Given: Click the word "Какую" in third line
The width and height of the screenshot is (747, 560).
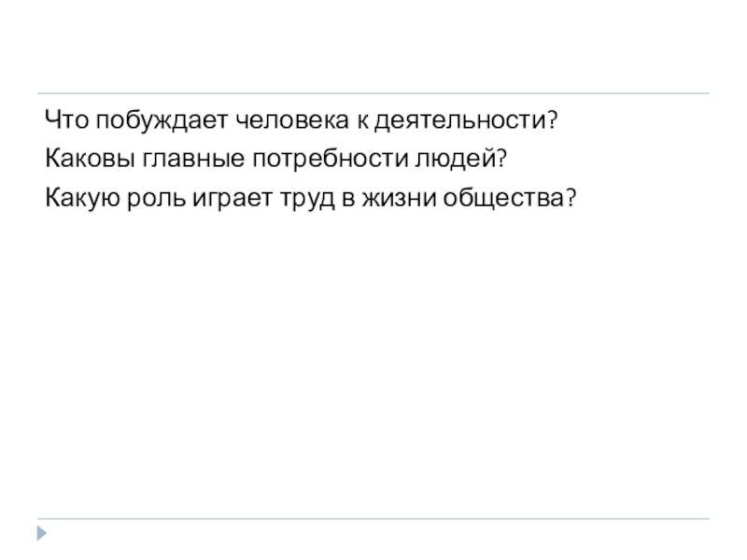Looking at the screenshot, I should [x=85, y=197].
